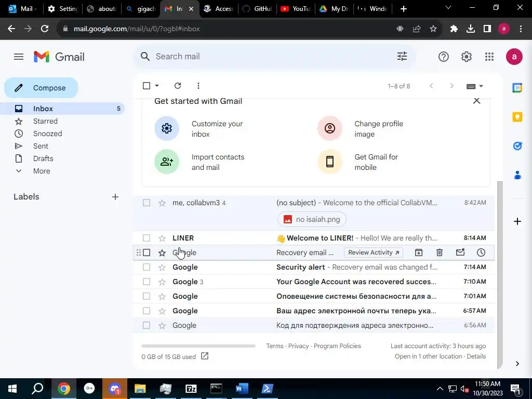Open the Terms link

[x=274, y=345]
